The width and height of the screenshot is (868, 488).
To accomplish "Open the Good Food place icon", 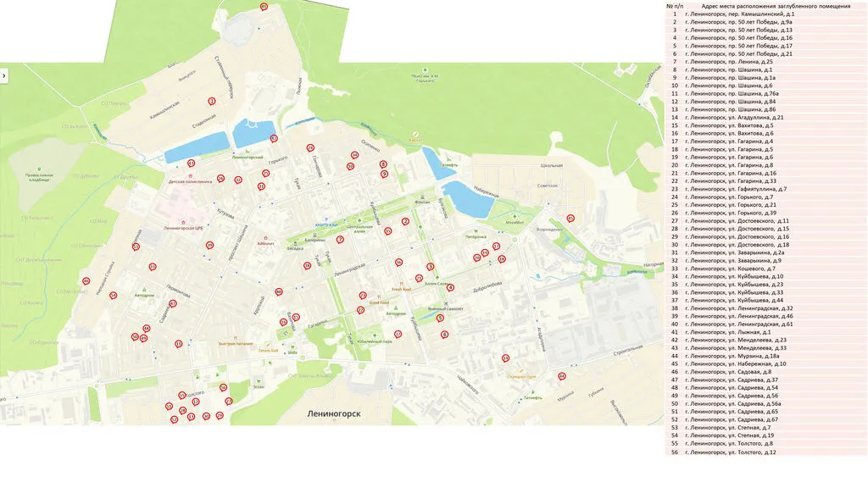I will coord(378,296).
